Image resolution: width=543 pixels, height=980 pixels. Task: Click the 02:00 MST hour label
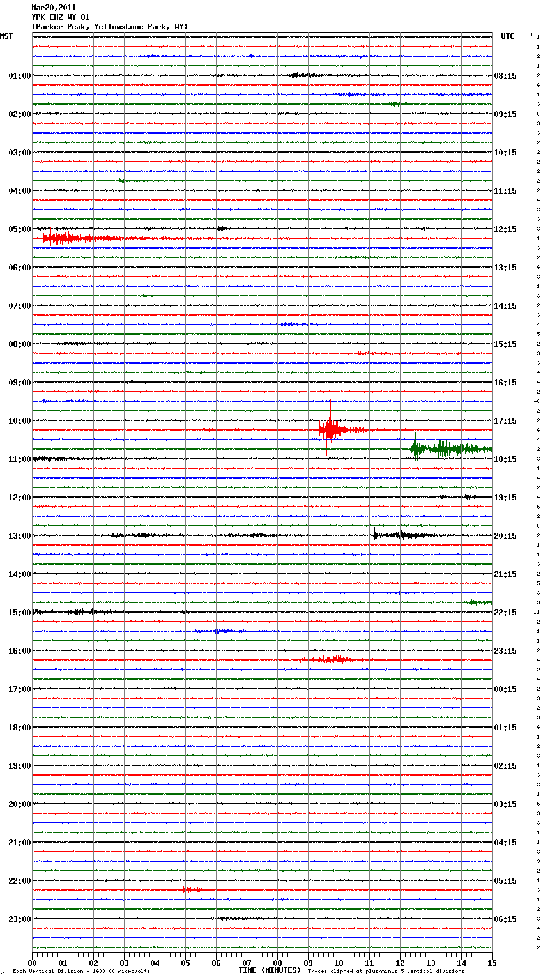click(x=19, y=114)
